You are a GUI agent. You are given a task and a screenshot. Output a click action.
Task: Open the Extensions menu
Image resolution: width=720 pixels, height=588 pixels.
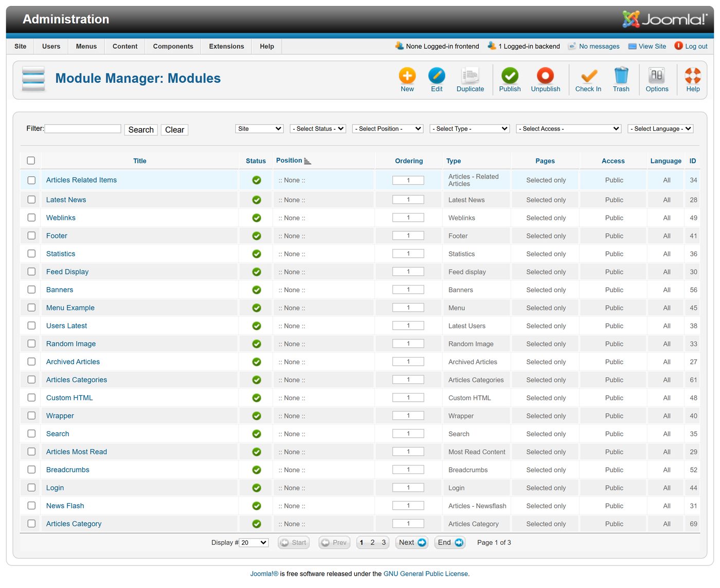[x=227, y=46]
